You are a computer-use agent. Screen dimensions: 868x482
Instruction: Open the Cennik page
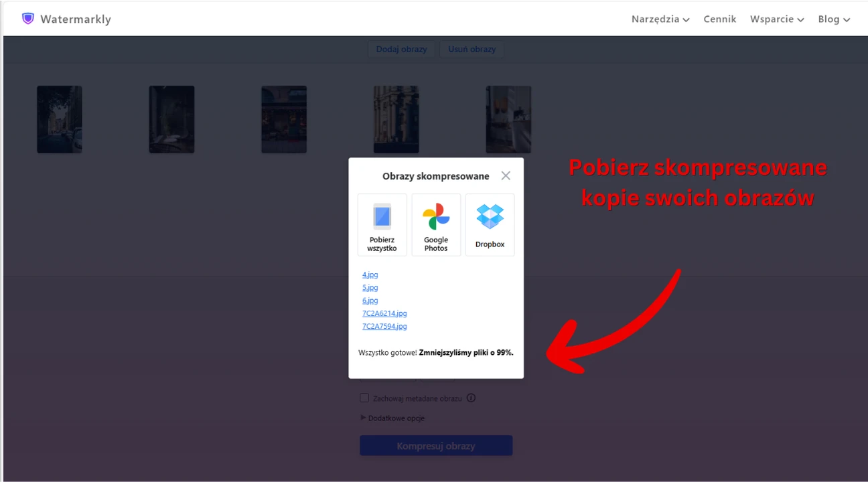point(719,19)
